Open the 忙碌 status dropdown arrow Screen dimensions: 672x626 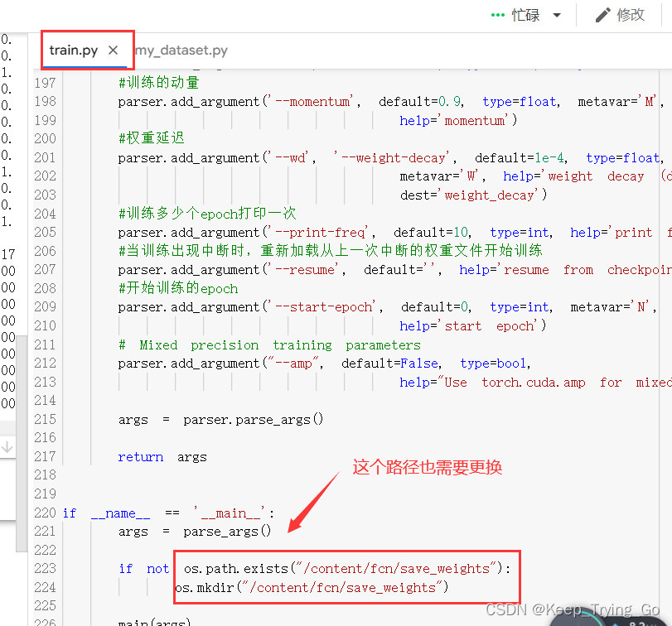coord(557,16)
